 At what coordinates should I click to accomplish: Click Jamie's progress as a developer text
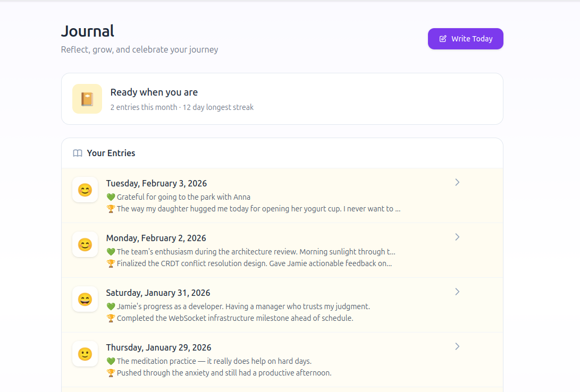tap(243, 306)
